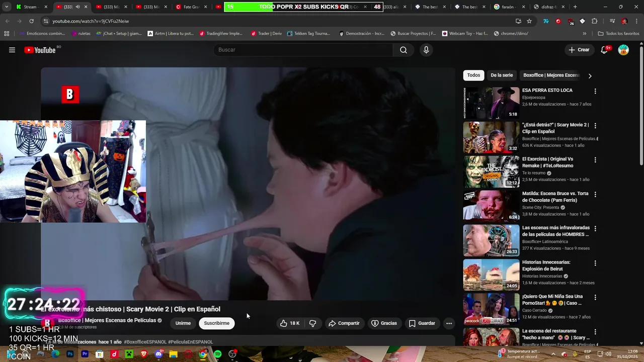Screen dimensions: 644x362
Task: Open the 7TV extension
Action: pyautogui.click(x=546, y=21)
